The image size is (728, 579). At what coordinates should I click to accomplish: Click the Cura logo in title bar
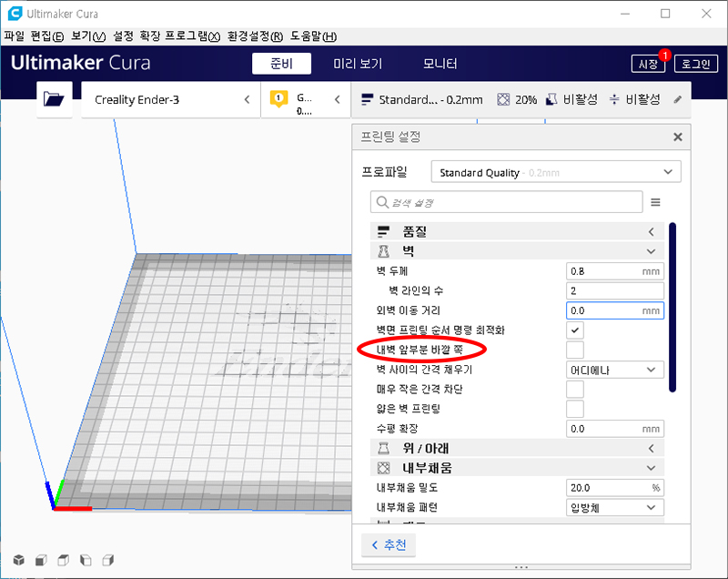click(15, 14)
